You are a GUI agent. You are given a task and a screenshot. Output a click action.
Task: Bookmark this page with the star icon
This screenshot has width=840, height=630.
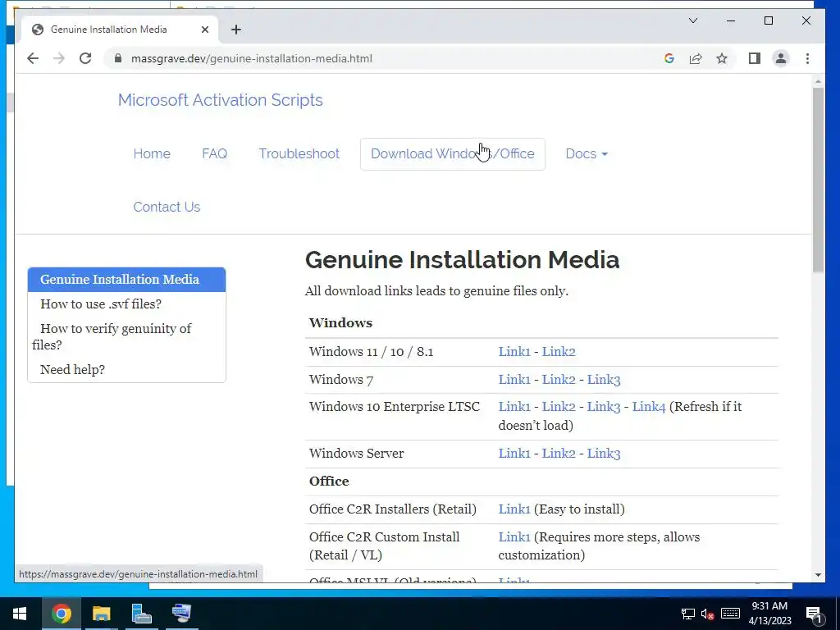coord(722,58)
